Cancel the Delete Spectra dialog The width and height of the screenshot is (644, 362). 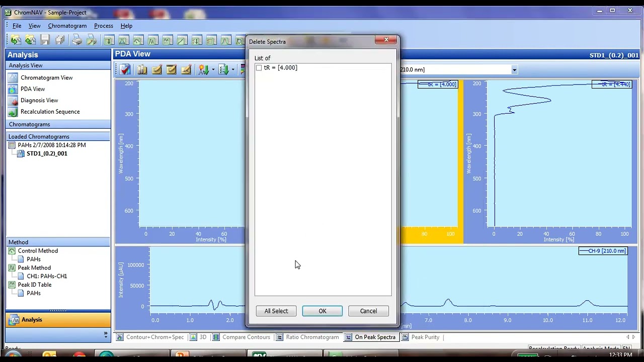(368, 311)
